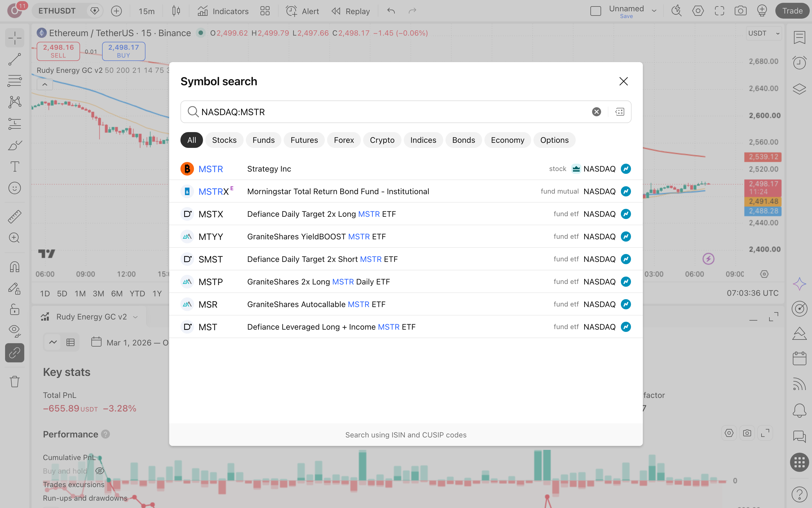The width and height of the screenshot is (812, 508).
Task: Toggle fullscreen mode in top toolbar
Action: pyautogui.click(x=719, y=11)
